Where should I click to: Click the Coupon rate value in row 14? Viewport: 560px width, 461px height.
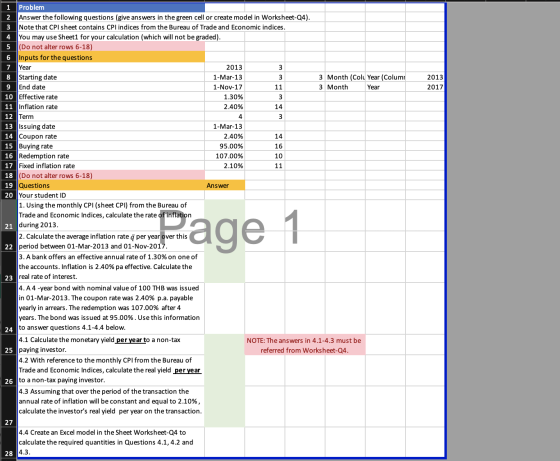tap(225, 136)
